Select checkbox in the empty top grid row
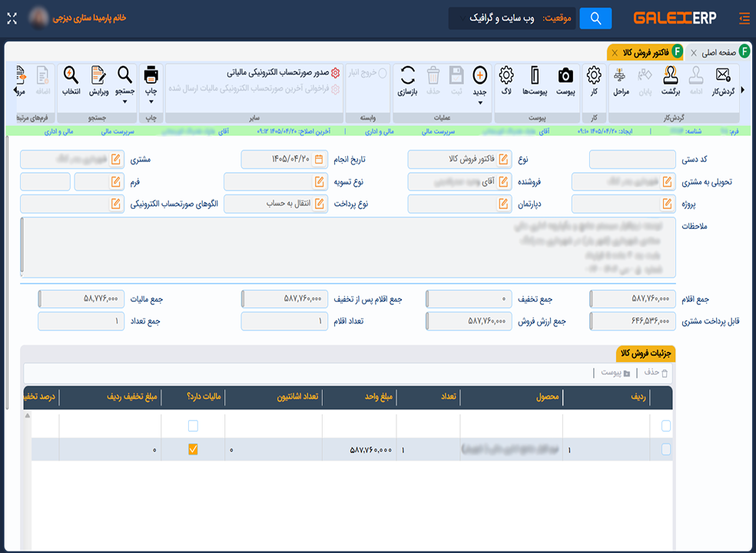 [x=666, y=426]
